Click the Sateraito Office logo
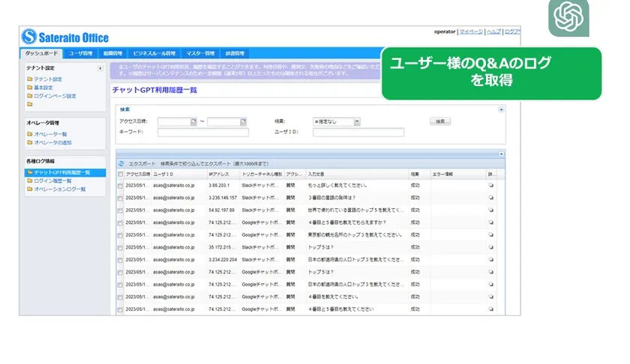This screenshot has width=630, height=364. click(65, 37)
